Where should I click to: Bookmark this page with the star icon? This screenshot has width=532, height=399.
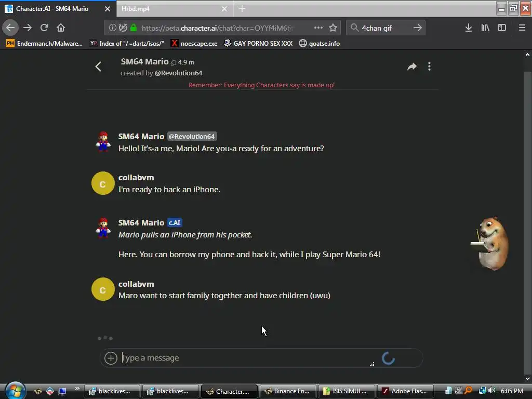(333, 28)
